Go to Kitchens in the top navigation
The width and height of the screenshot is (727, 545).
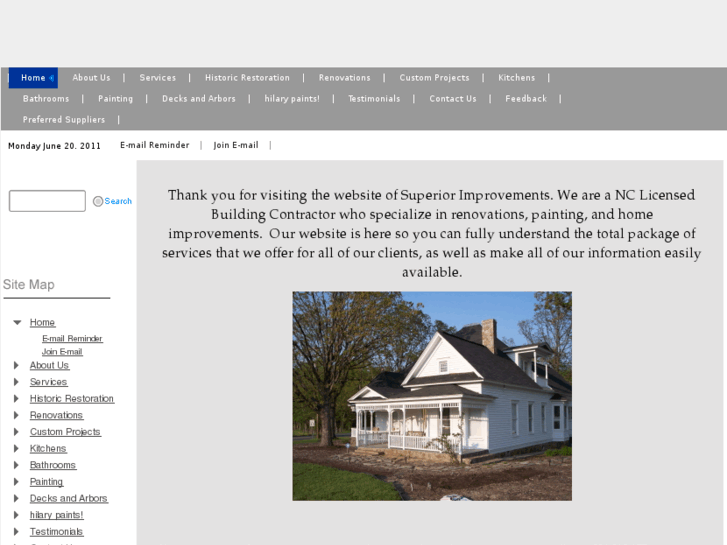point(517,78)
